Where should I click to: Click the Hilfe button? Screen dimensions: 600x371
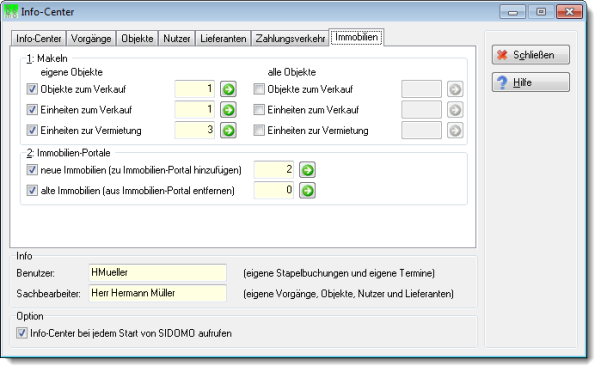(531, 83)
